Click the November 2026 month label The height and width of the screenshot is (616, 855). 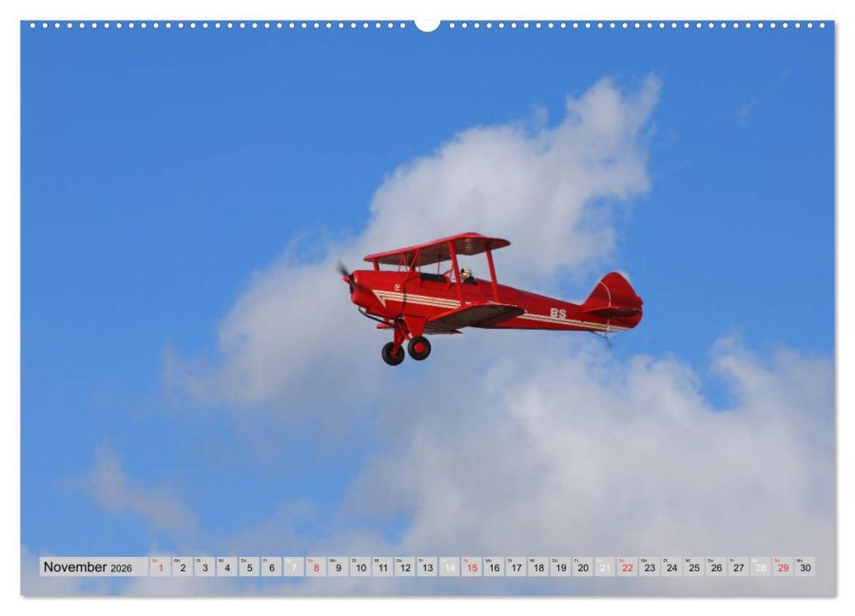click(87, 568)
